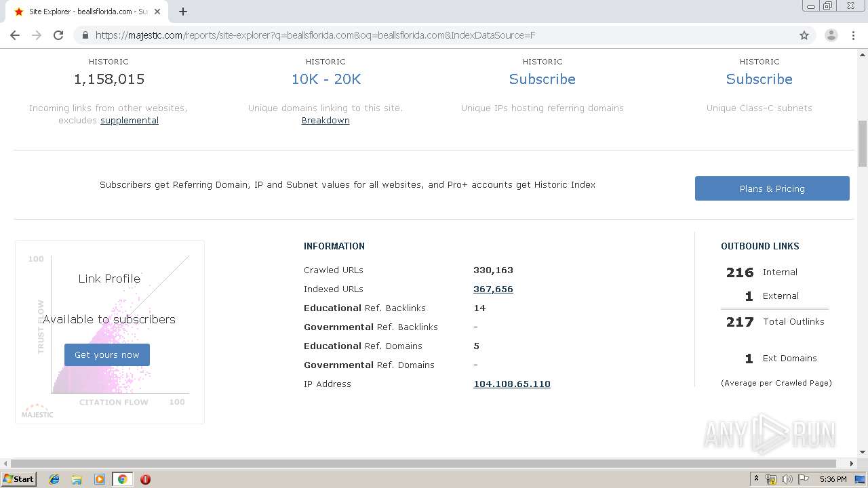Open the Chrome profile avatar
Image resolution: width=868 pixels, height=488 pixels.
pos(831,35)
